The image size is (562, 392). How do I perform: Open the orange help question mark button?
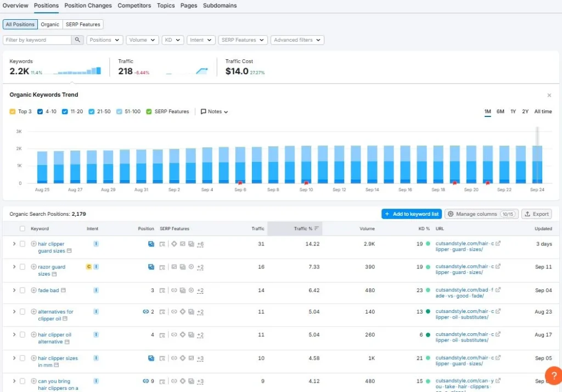point(553,376)
